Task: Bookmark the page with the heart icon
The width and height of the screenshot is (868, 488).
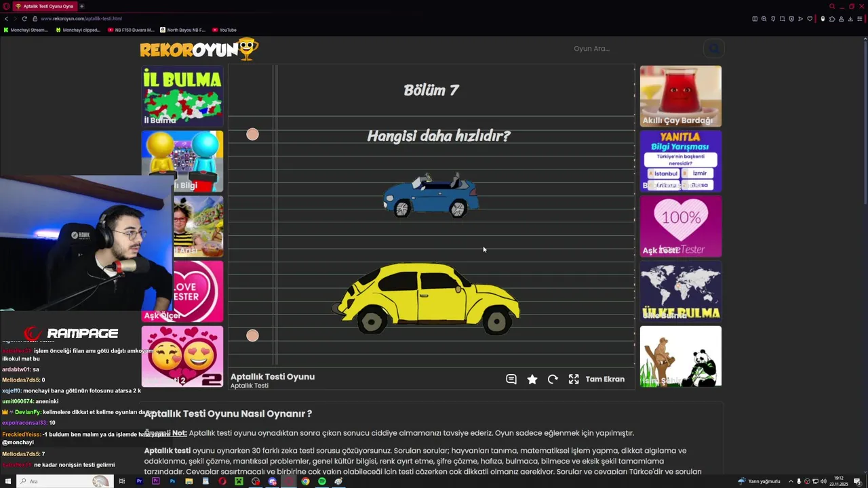Action: (810, 19)
